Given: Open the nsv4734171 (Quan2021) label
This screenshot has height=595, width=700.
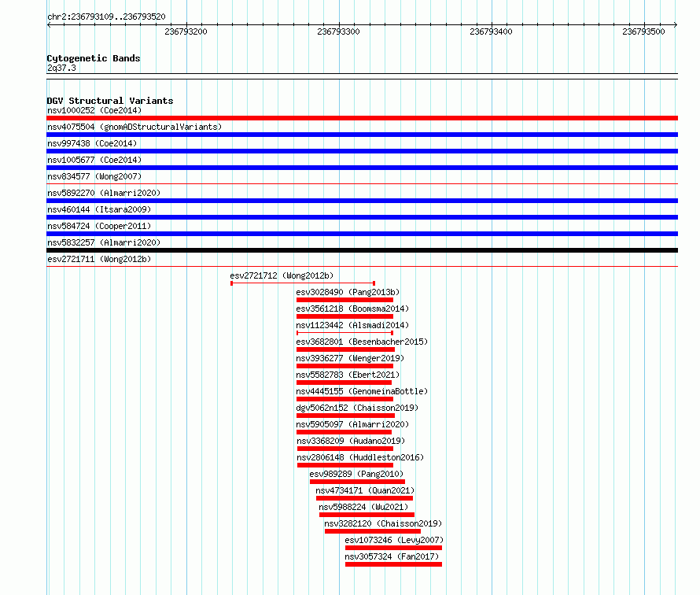Looking at the screenshot, I should point(365,490).
